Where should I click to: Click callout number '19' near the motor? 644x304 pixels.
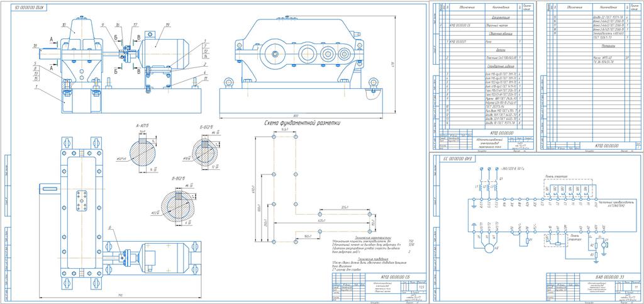pyautogui.click(x=167, y=25)
